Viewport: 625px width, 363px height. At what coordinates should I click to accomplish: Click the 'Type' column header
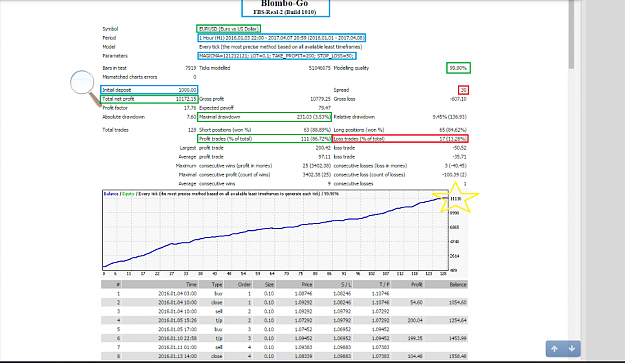217,285
